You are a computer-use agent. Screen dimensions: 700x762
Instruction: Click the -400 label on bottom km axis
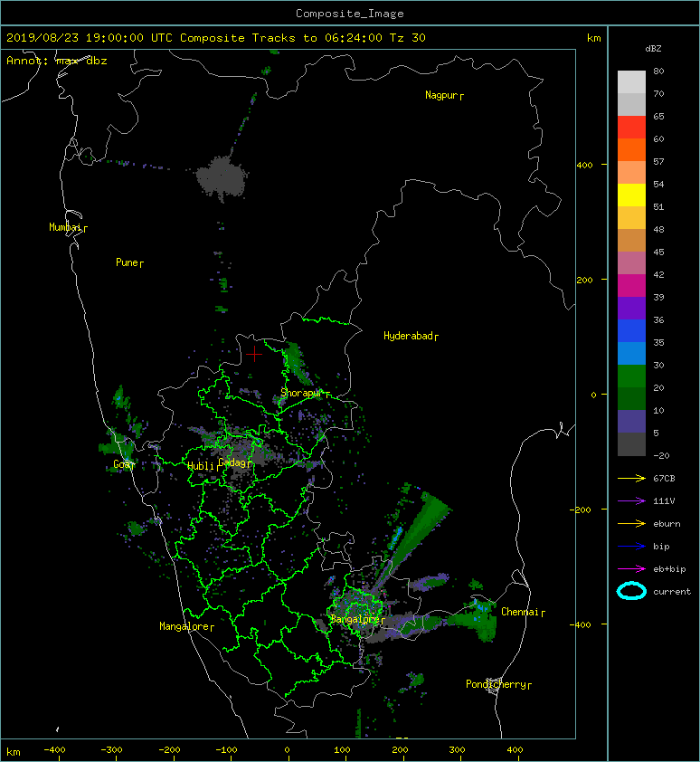click(54, 750)
